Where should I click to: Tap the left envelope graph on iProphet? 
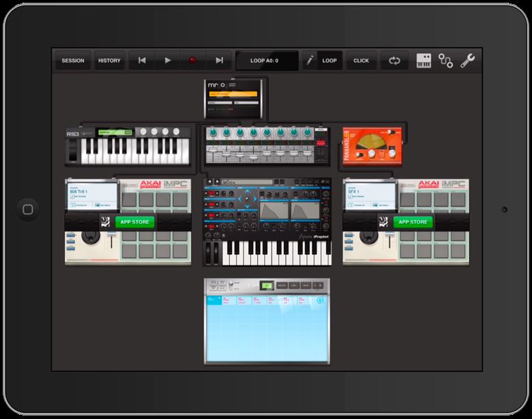(274, 210)
